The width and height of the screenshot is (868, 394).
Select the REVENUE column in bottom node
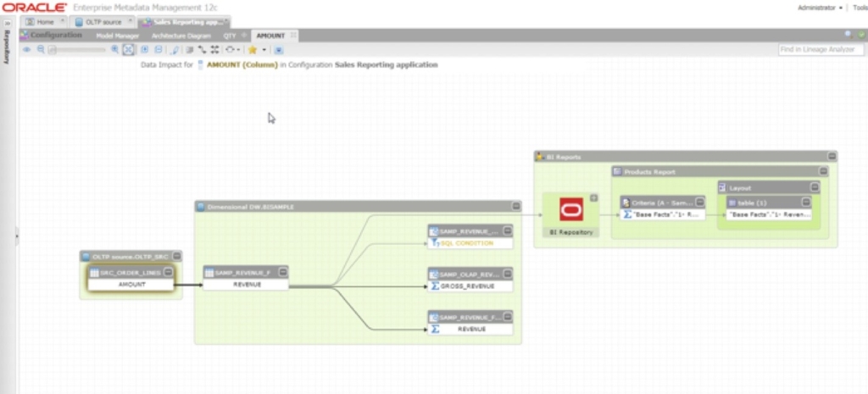click(x=470, y=330)
